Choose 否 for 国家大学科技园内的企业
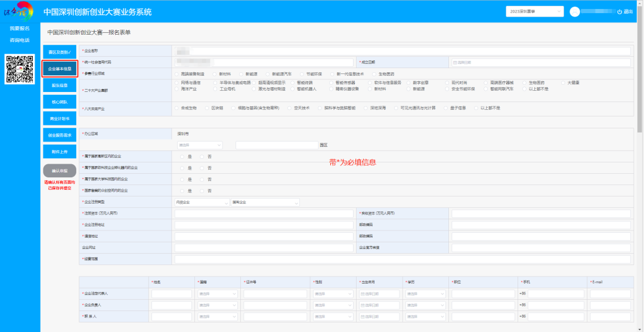This screenshot has width=644, height=332. pyautogui.click(x=202, y=179)
